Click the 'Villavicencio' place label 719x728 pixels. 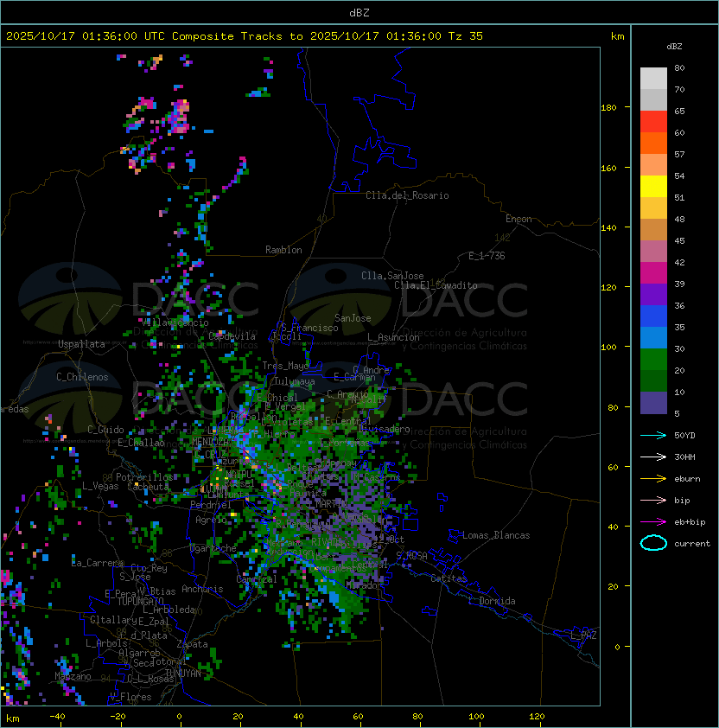(175, 322)
